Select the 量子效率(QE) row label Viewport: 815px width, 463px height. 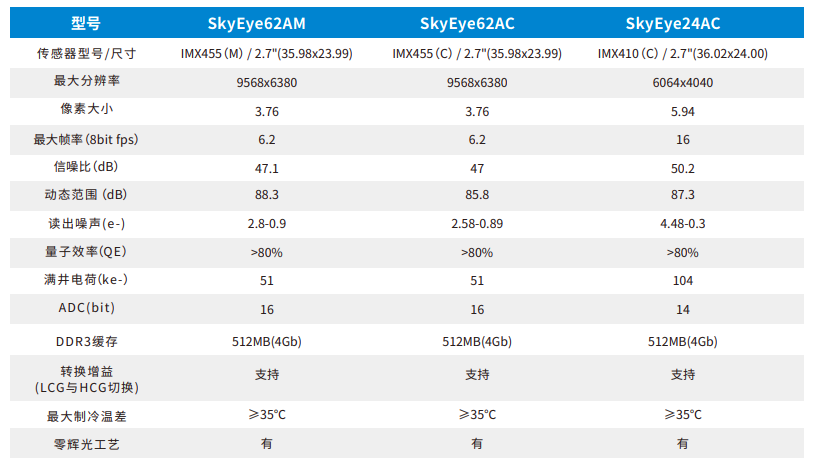(x=87, y=252)
